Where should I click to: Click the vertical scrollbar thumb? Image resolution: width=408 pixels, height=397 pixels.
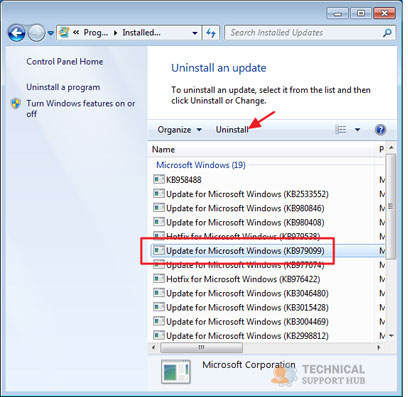point(391,207)
